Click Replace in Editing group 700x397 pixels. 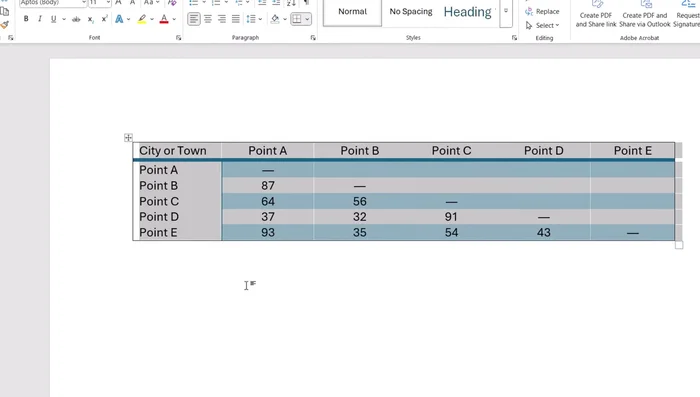[x=542, y=12]
